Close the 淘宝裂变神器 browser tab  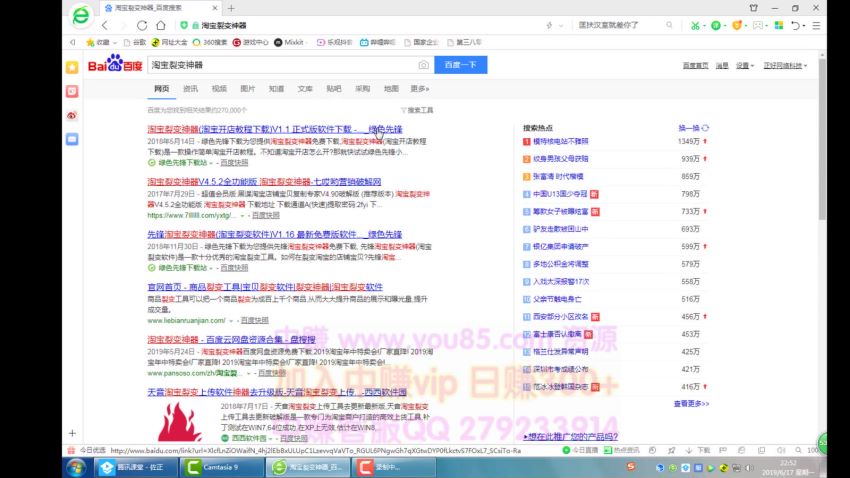coord(215,8)
